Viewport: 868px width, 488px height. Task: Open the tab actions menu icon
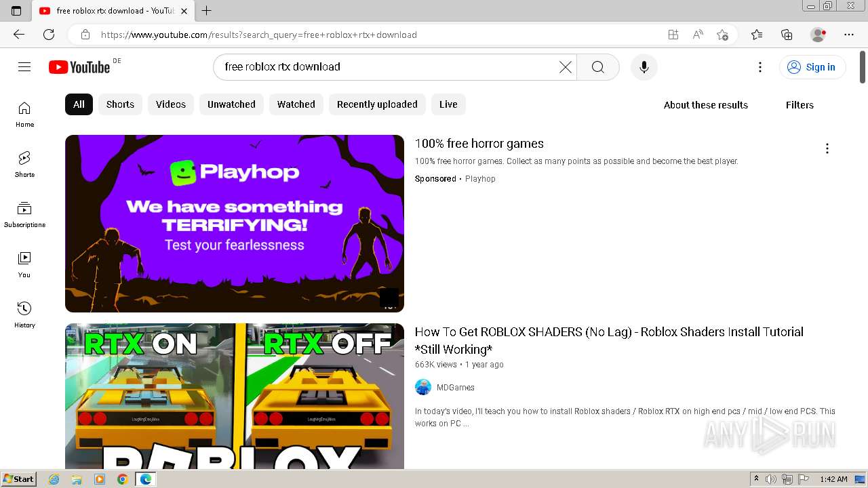[x=16, y=11]
